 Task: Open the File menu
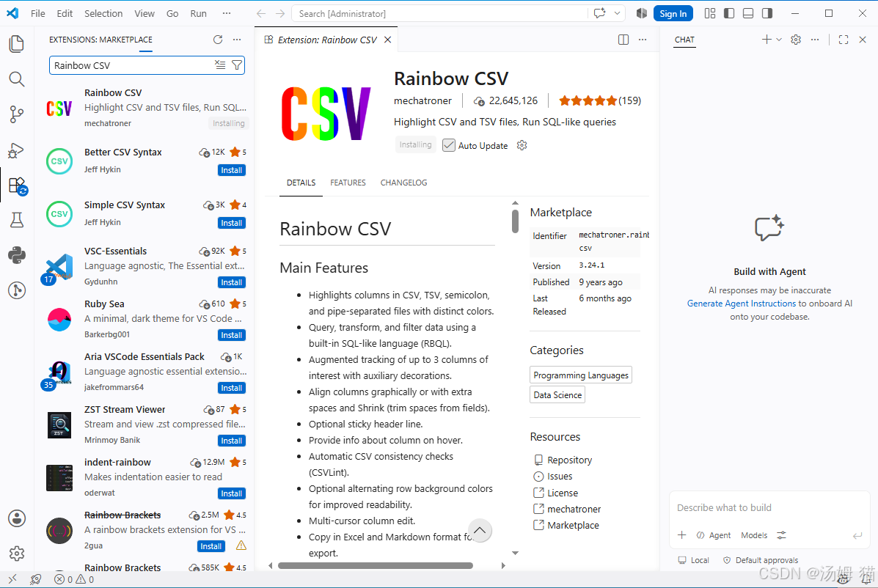point(38,13)
